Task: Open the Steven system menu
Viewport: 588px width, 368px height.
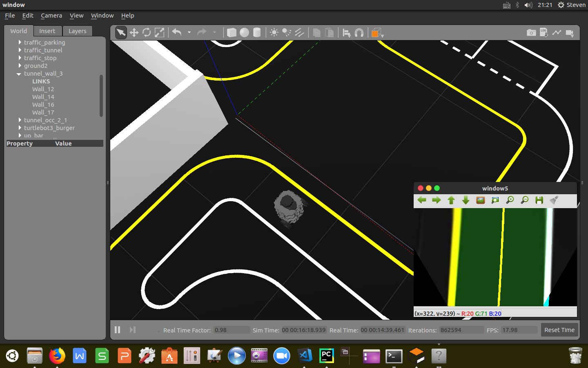Action: pyautogui.click(x=572, y=5)
